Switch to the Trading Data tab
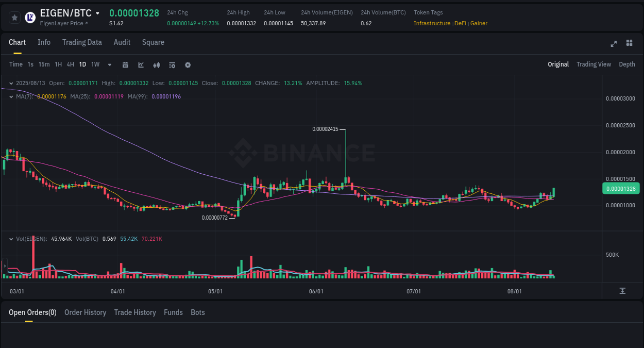The width and height of the screenshot is (644, 348). point(82,42)
